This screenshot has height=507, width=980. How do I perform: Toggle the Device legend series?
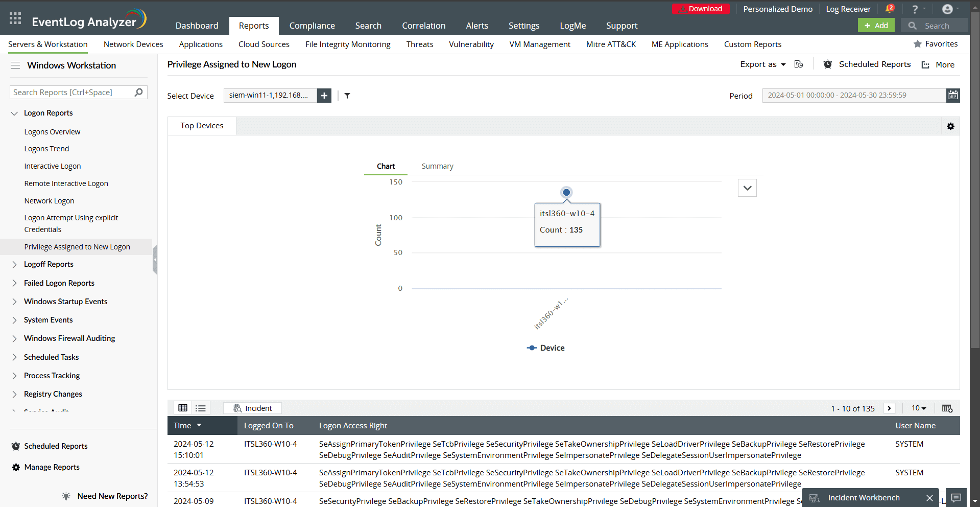coord(545,348)
